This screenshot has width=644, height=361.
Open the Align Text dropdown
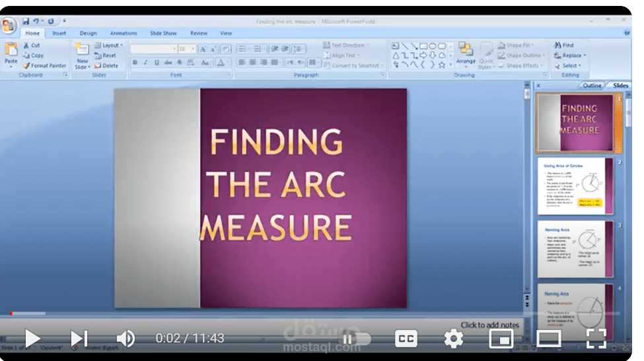tap(341, 55)
